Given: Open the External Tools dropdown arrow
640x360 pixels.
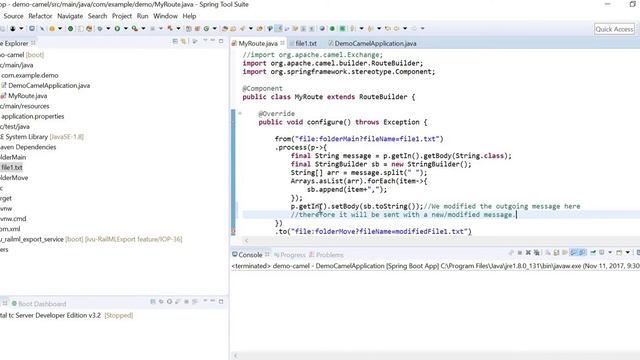Looking at the screenshot, I should point(143,29).
